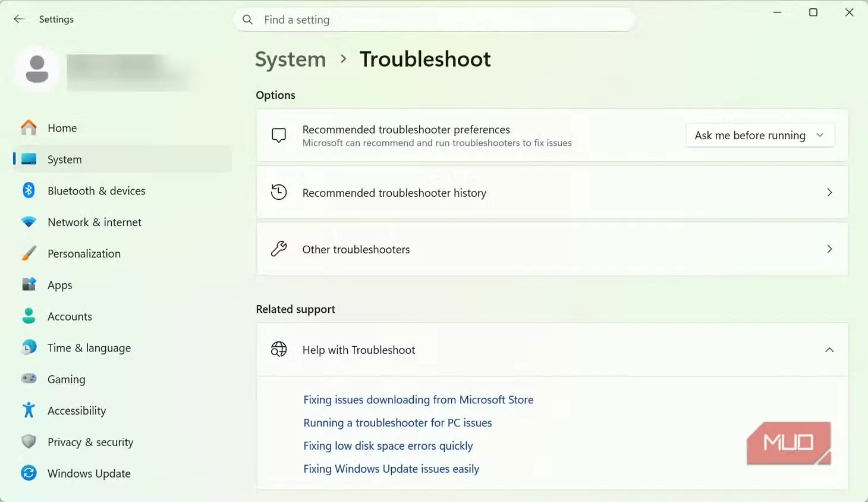Open Privacy & security settings
Screen dimensions: 868x502
[122, 442]
